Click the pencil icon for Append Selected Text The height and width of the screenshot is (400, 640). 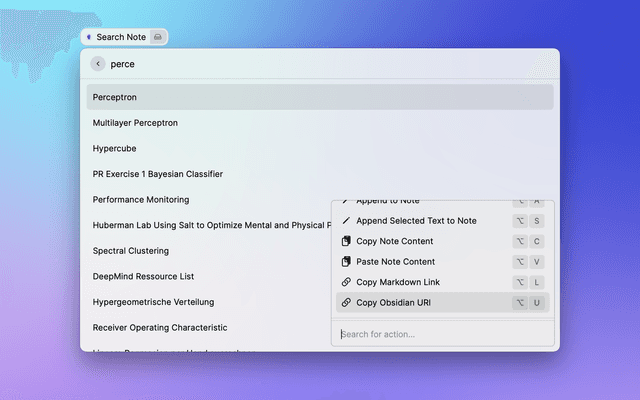pos(346,220)
